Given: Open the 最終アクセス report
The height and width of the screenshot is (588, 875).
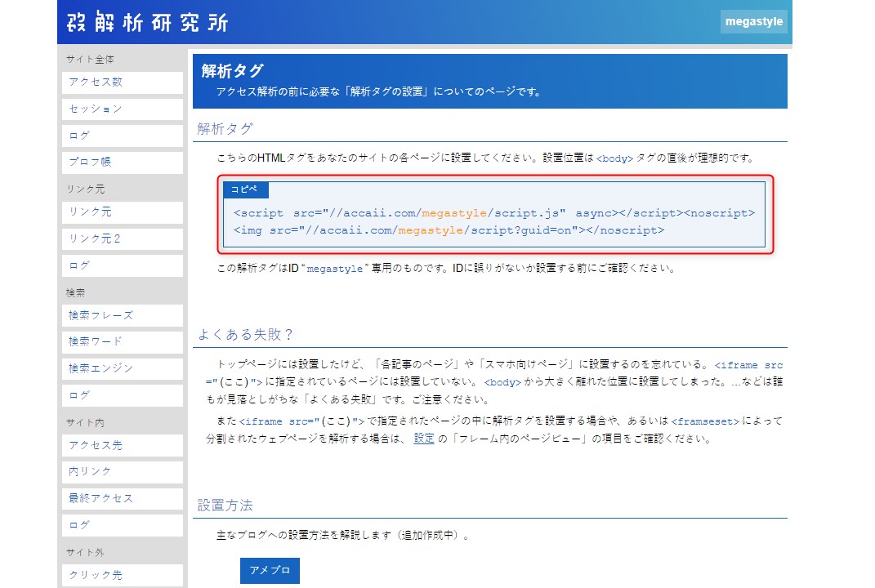Looking at the screenshot, I should (123, 499).
